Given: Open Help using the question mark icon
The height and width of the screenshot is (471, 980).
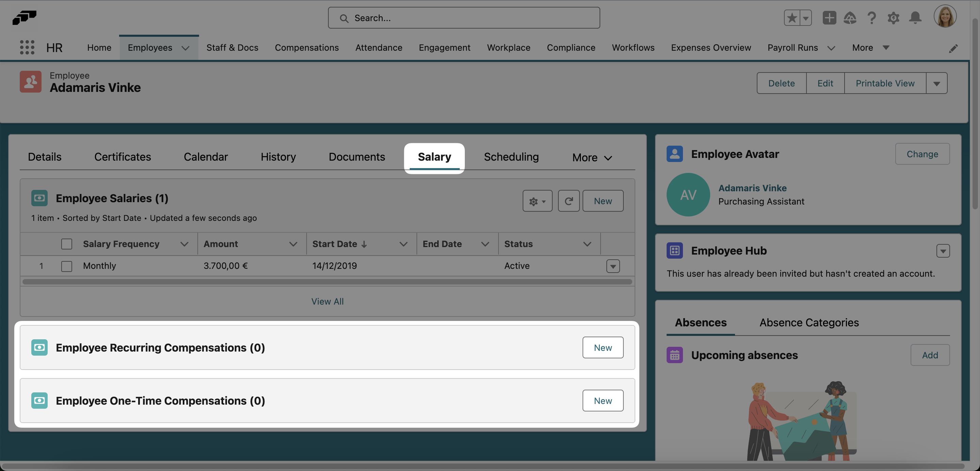Looking at the screenshot, I should click(871, 17).
